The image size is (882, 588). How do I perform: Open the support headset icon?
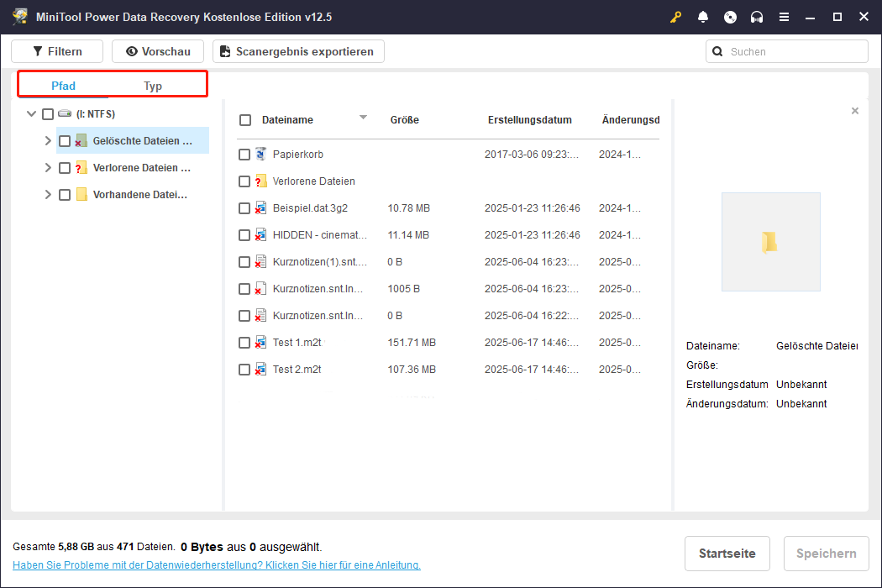757,17
